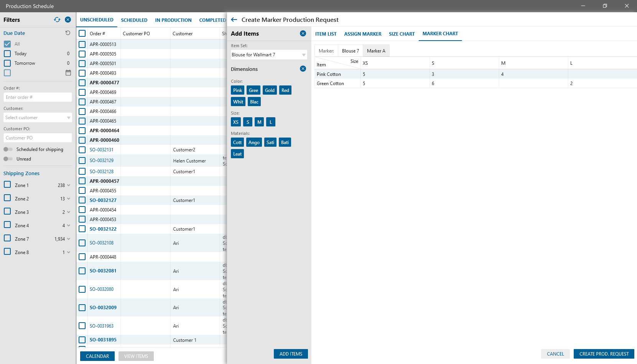
Task: Check the All due date checkbox
Action: coord(7,44)
